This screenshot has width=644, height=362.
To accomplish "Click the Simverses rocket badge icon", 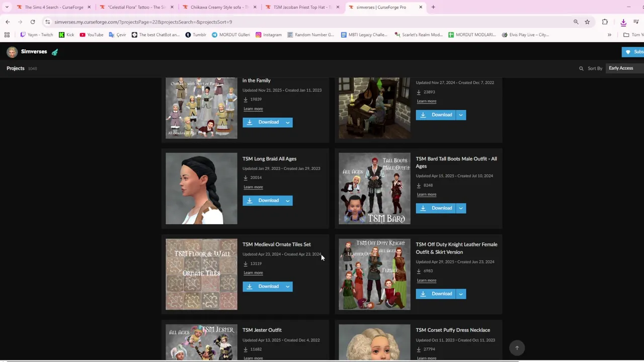I will 55,52.
